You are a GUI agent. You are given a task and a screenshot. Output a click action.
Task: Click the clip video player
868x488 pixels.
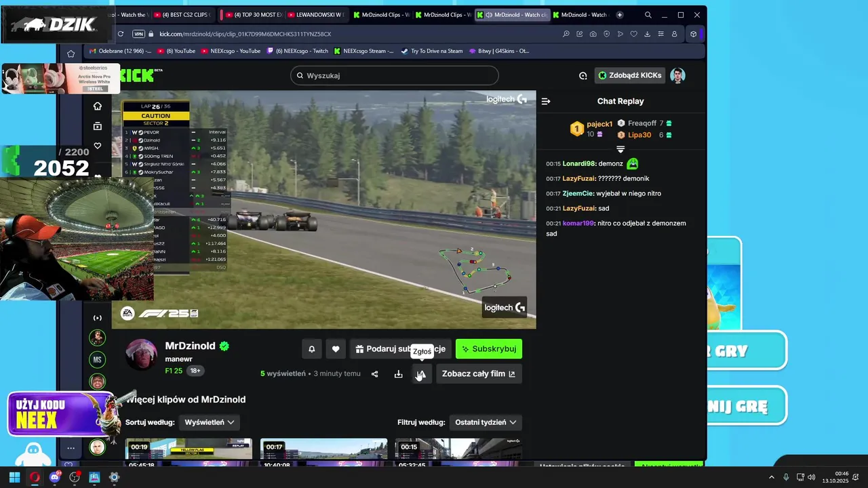[x=324, y=209]
